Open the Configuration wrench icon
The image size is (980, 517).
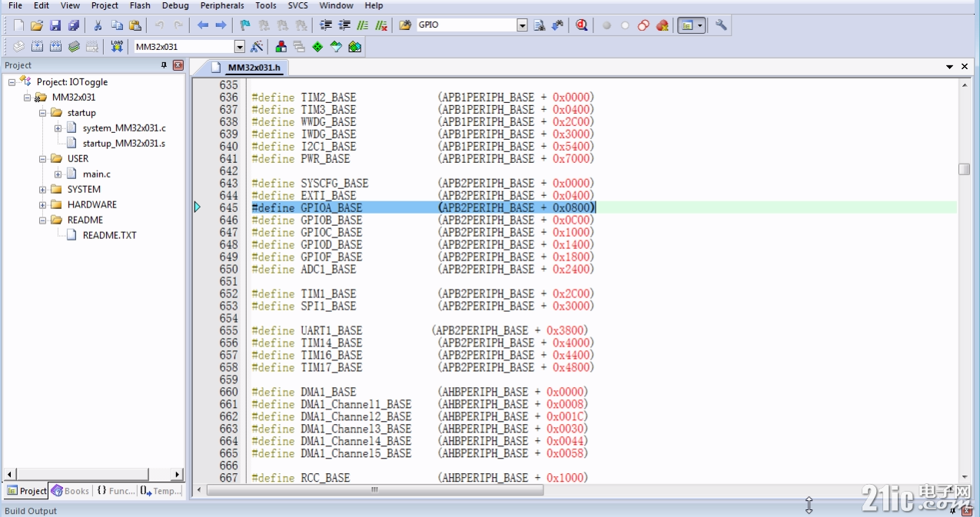[721, 25]
